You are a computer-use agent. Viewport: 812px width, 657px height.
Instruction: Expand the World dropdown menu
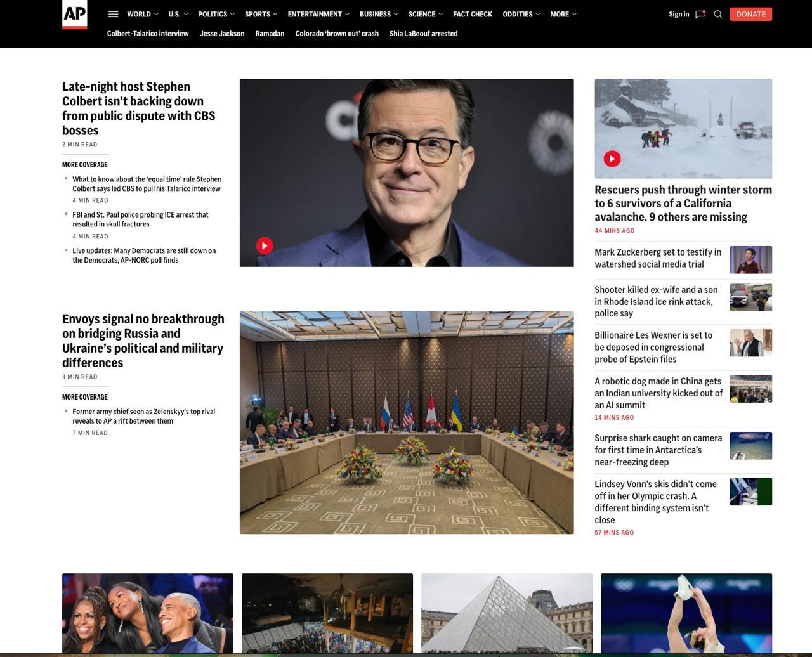click(x=142, y=14)
